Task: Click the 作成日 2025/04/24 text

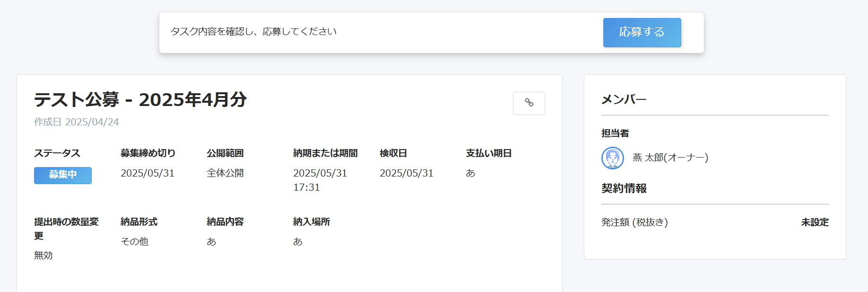Action: pyautogui.click(x=77, y=122)
